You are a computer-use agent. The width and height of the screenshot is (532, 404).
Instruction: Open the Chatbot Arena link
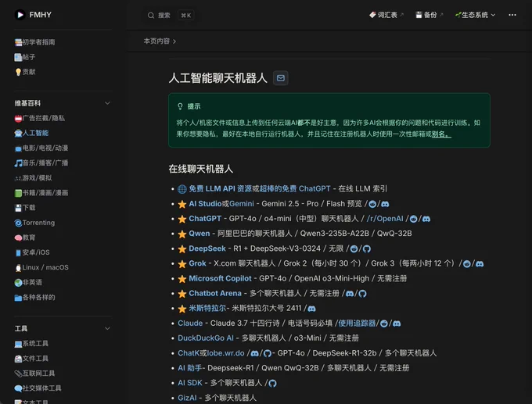pos(215,293)
